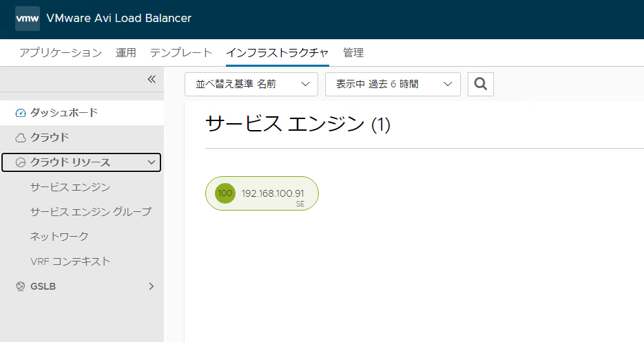The width and height of the screenshot is (644, 342).
Task: Open the アプリケーション tab
Action: tap(61, 52)
